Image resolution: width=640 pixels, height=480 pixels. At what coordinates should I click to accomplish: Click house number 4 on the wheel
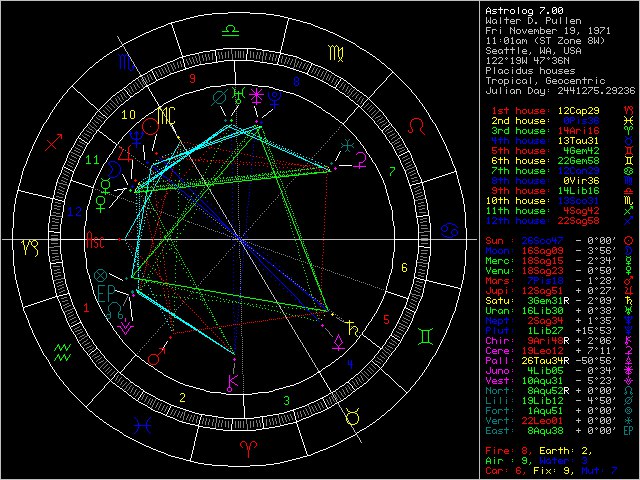click(x=350, y=364)
